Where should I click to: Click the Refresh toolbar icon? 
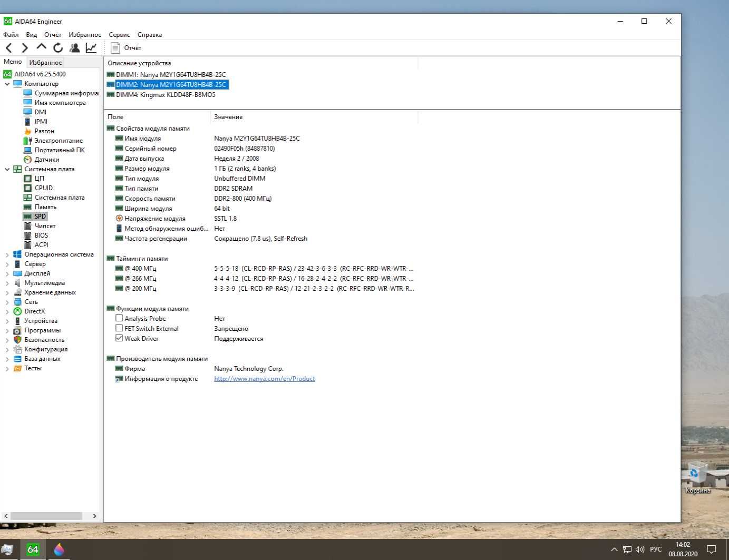[58, 48]
